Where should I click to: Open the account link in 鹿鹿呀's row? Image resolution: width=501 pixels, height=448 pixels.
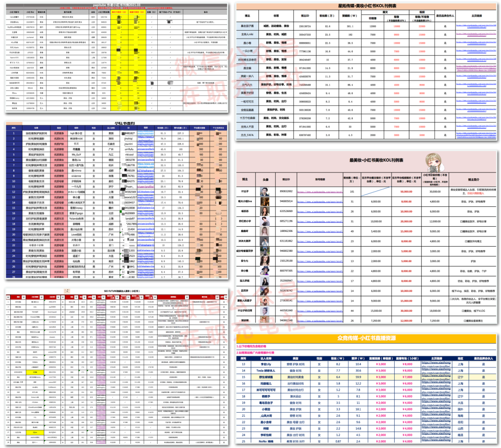click(320, 231)
